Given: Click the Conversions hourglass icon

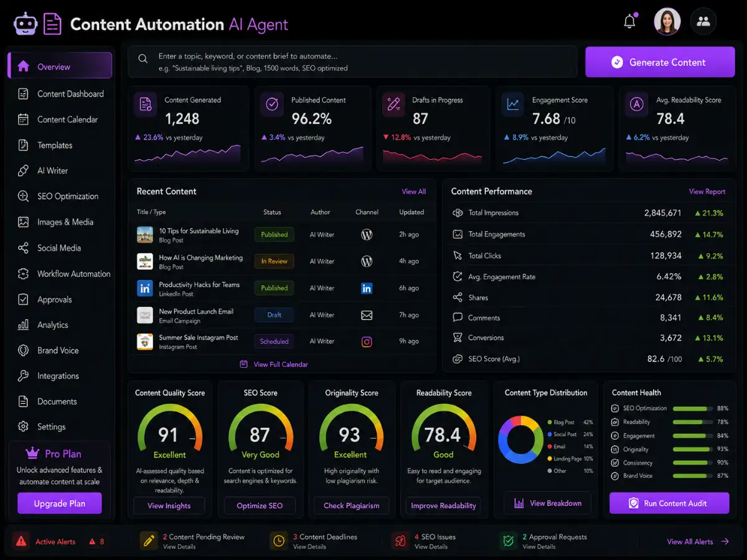Looking at the screenshot, I should [x=458, y=338].
